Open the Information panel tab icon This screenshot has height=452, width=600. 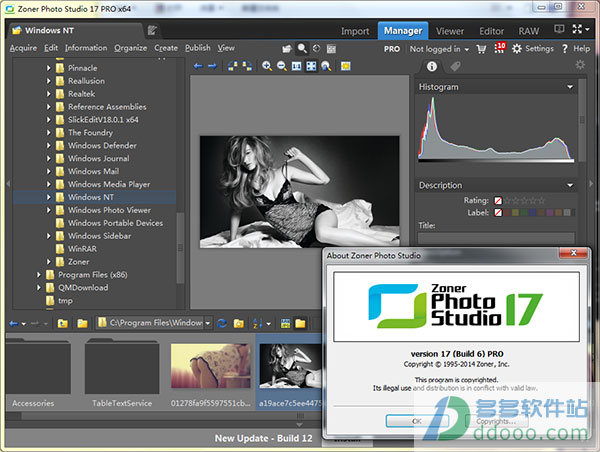pyautogui.click(x=432, y=67)
